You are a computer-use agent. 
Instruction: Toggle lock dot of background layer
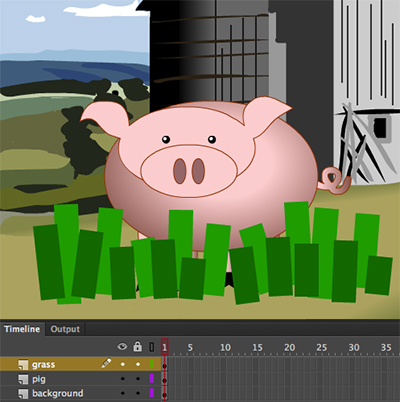(138, 393)
